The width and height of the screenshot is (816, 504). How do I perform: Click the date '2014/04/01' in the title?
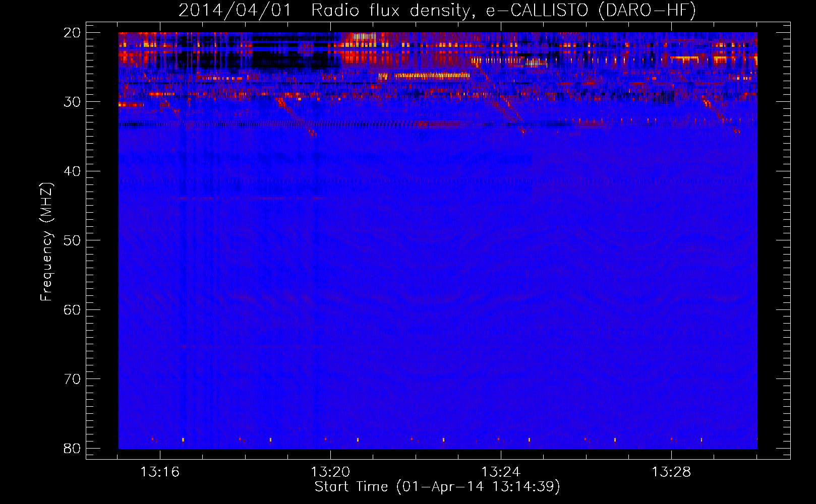pyautogui.click(x=235, y=11)
